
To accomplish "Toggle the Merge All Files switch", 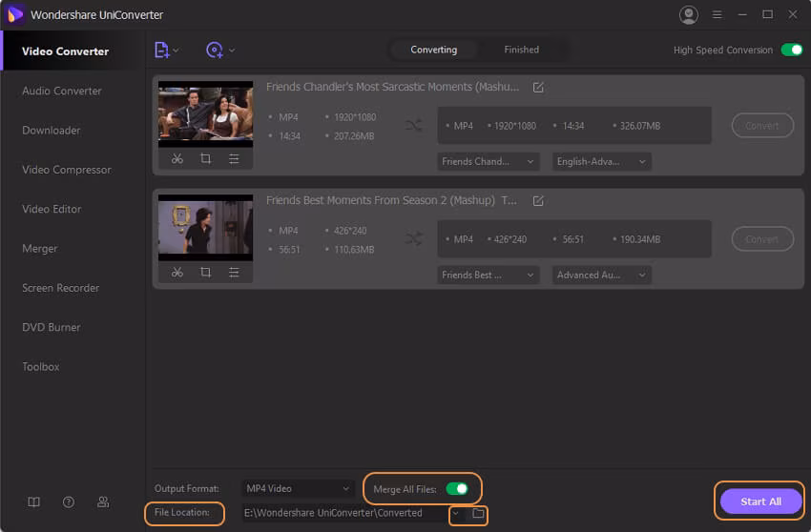I will tap(457, 488).
